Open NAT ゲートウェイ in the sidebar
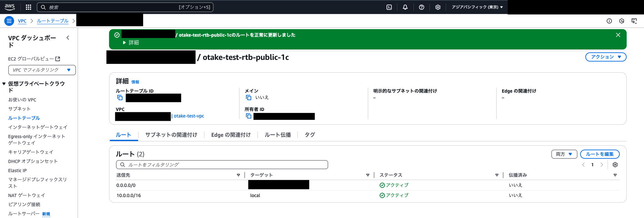Screen dimensions: 644x218 [x=27, y=195]
